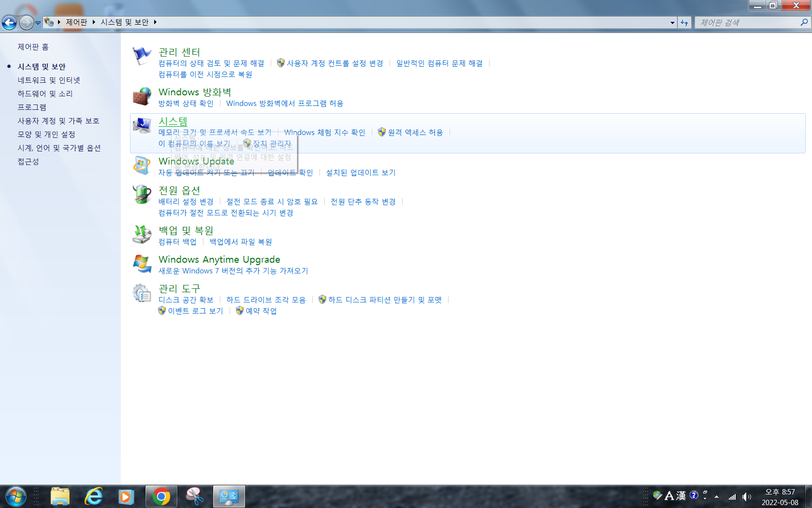Show hidden tray icons arrow
The height and width of the screenshot is (508, 812).
point(716,497)
